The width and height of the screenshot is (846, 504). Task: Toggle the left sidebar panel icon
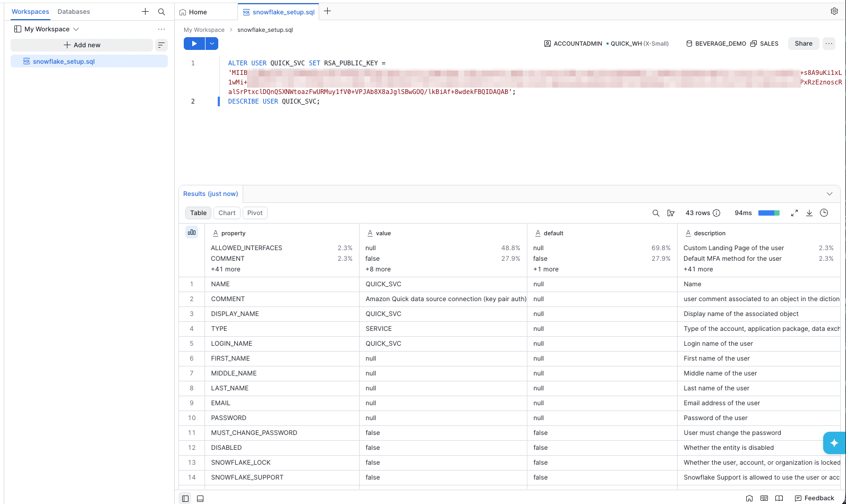pos(185,498)
